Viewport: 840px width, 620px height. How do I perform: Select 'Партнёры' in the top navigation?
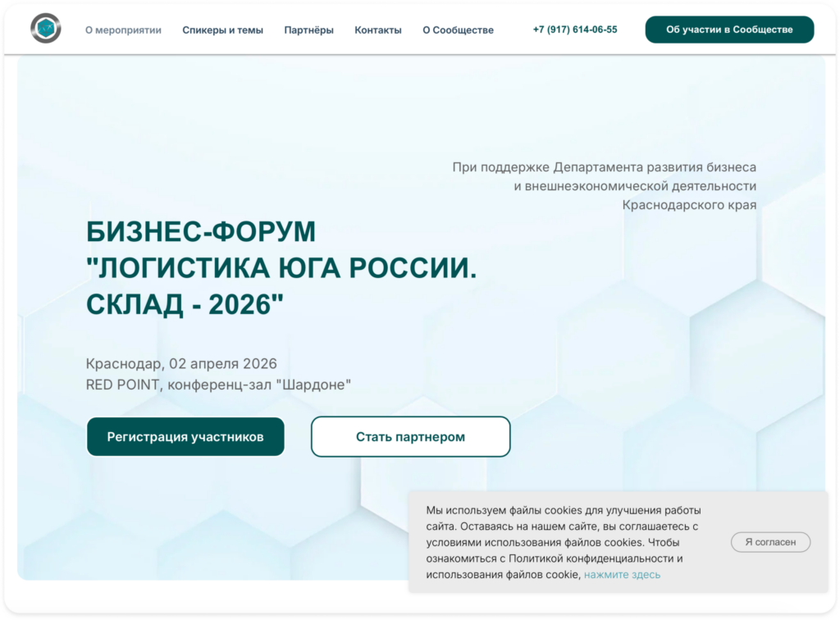click(x=308, y=30)
